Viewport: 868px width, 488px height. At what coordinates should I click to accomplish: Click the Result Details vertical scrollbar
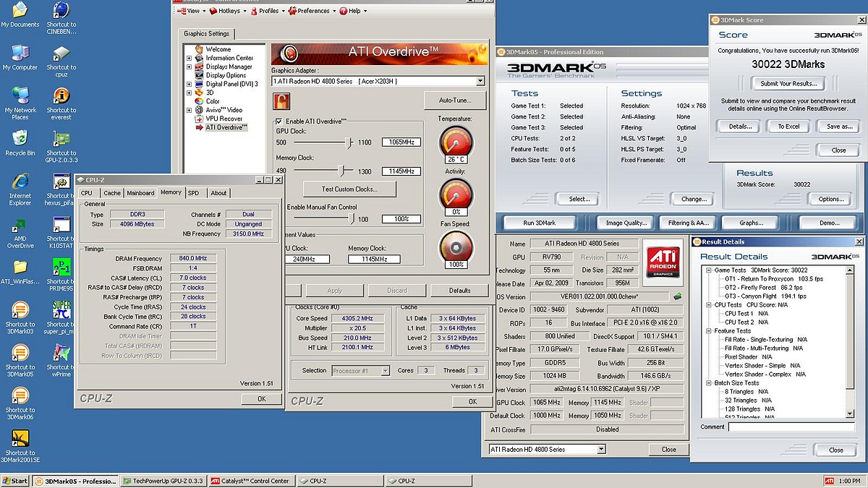(850, 342)
